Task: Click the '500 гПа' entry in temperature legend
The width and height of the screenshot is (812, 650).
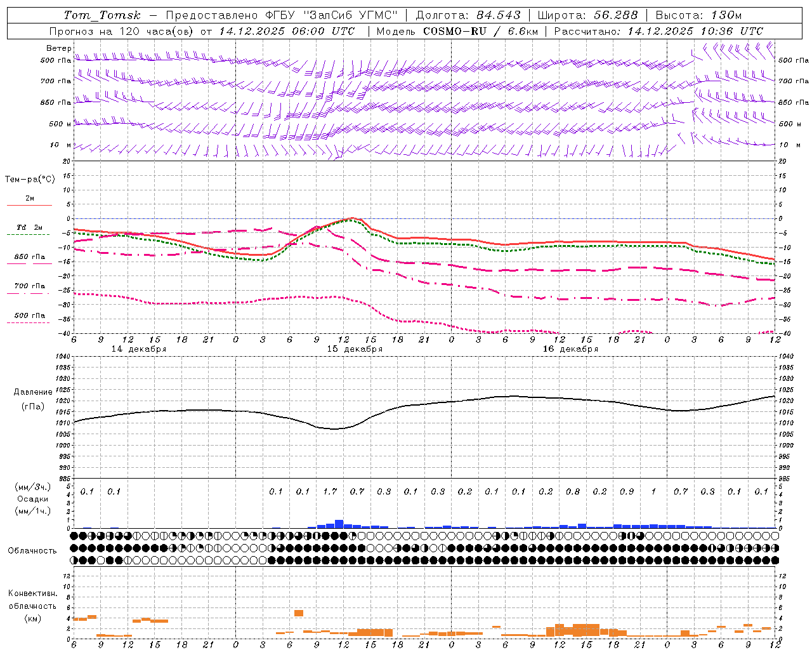Action: tap(30, 315)
